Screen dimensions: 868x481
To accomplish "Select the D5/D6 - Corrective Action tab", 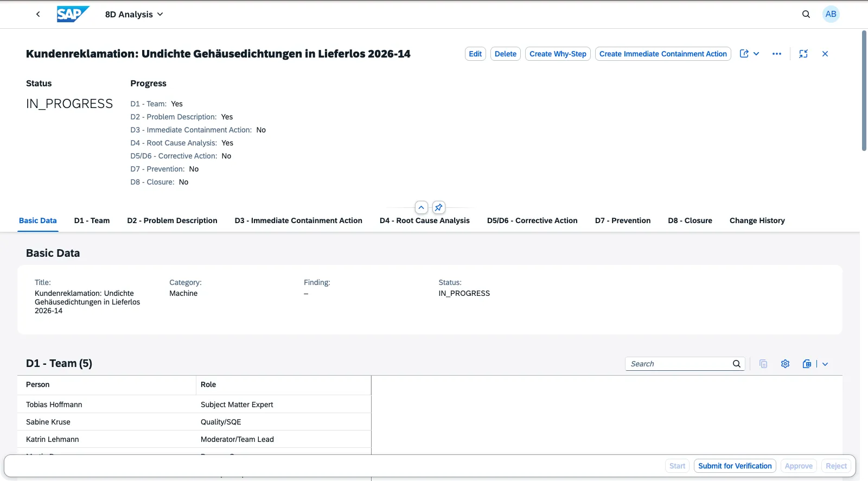I will click(532, 220).
